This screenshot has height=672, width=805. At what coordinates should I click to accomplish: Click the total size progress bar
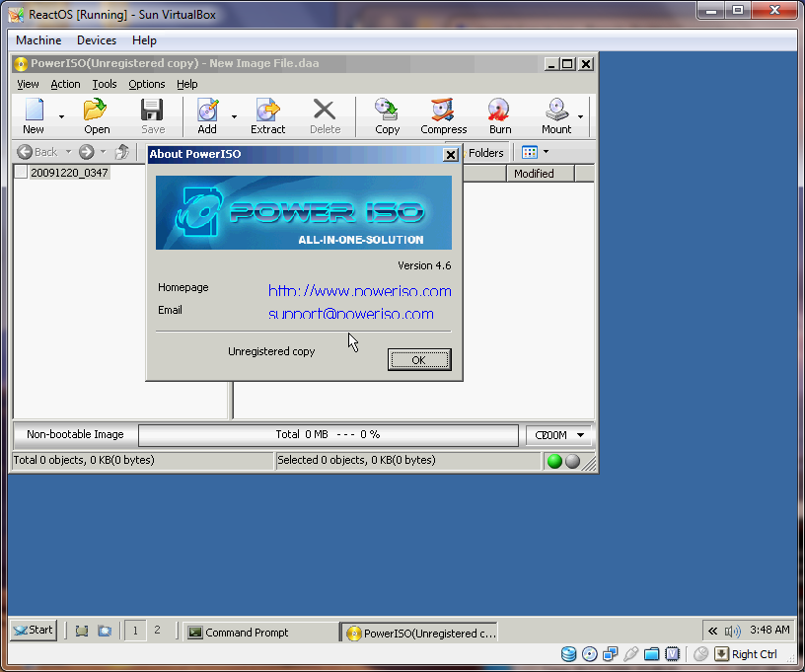[x=328, y=435]
